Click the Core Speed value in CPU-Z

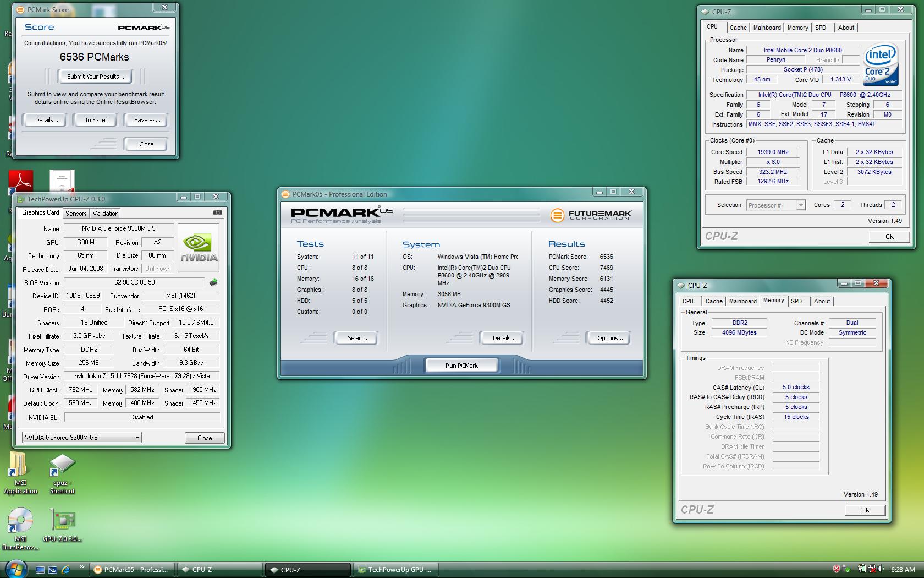pyautogui.click(x=773, y=152)
